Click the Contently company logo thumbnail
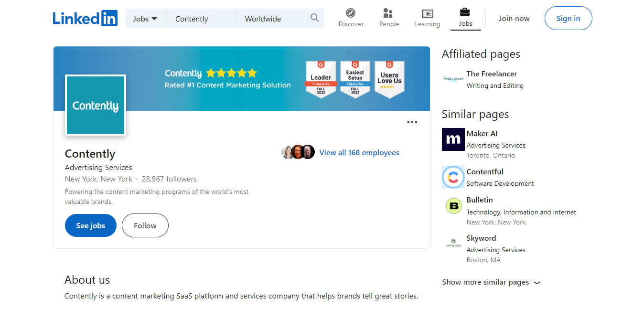Screen dimensions: 644x309 point(96,105)
